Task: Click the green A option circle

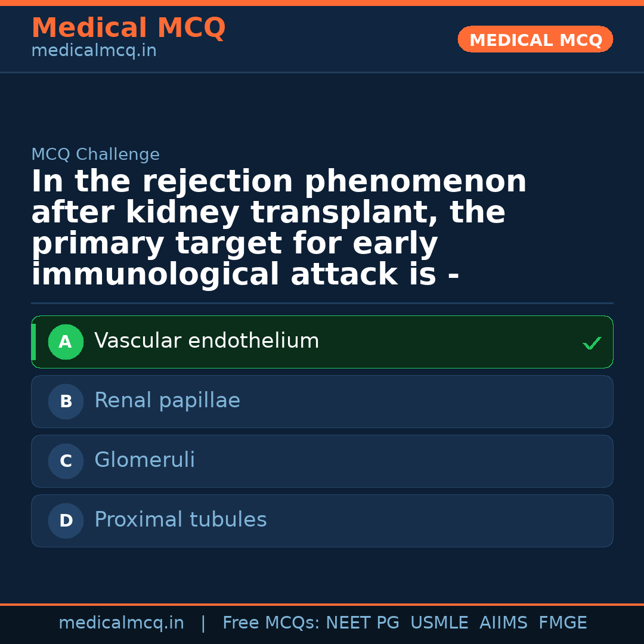Action: pos(66,342)
